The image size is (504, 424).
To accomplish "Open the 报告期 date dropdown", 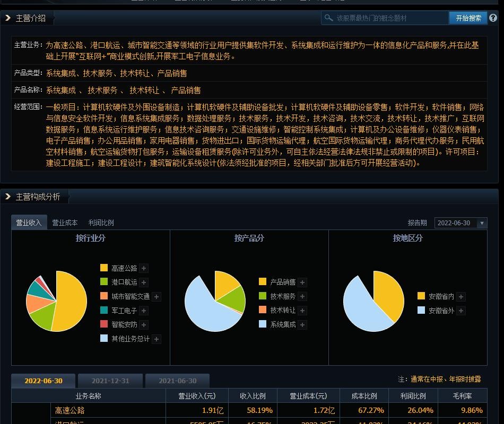I will [x=460, y=223].
